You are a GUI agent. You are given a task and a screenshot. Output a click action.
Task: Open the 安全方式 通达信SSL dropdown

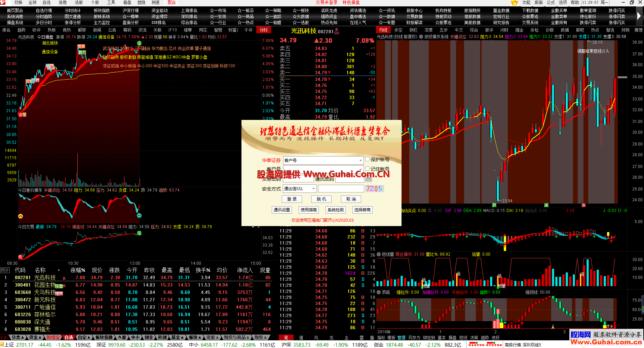[300, 189]
